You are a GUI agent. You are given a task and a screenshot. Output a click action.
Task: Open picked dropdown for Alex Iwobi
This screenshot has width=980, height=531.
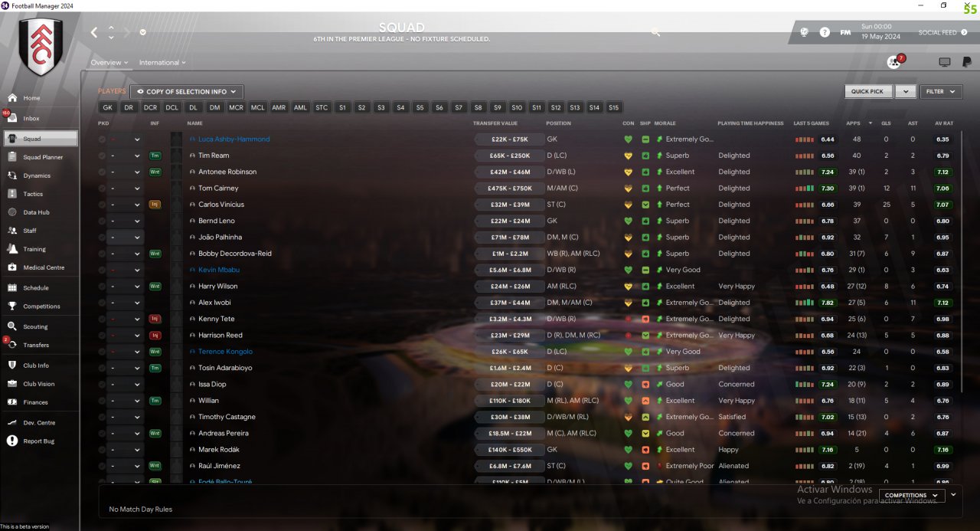pos(126,303)
